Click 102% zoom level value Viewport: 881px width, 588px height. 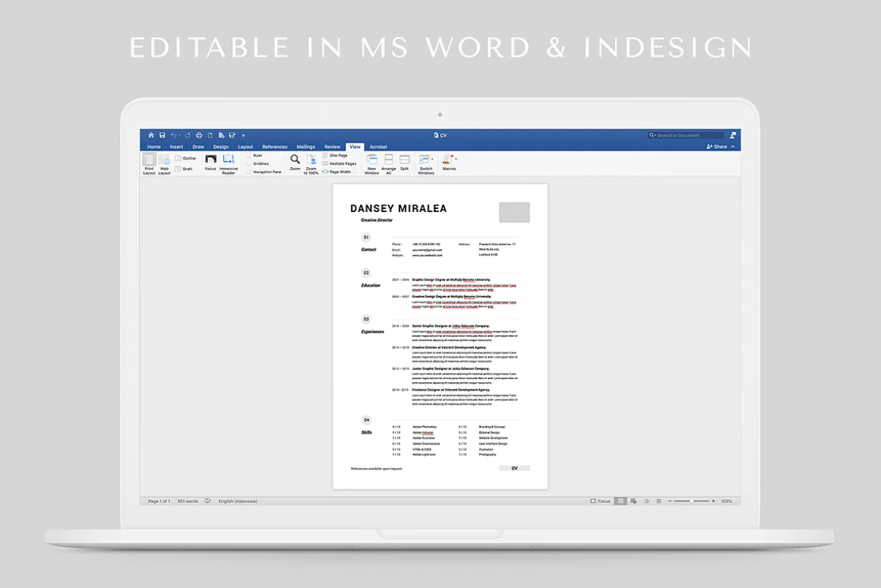point(727,501)
